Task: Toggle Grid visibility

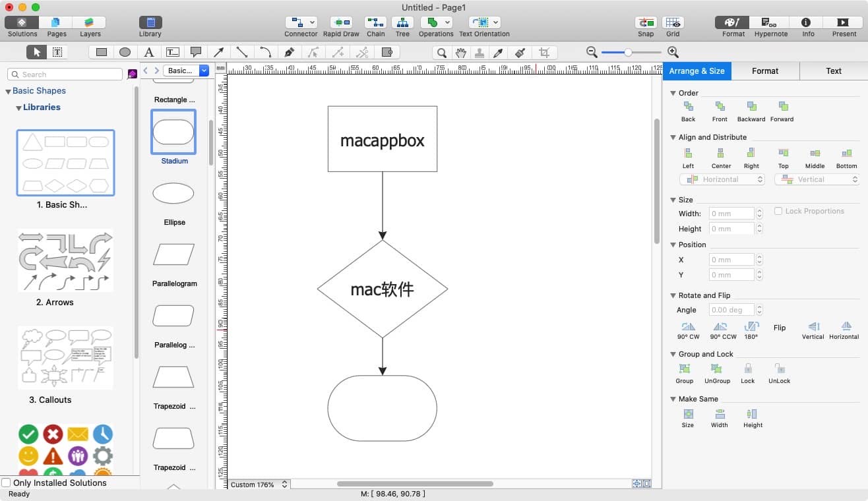Action: tap(673, 22)
